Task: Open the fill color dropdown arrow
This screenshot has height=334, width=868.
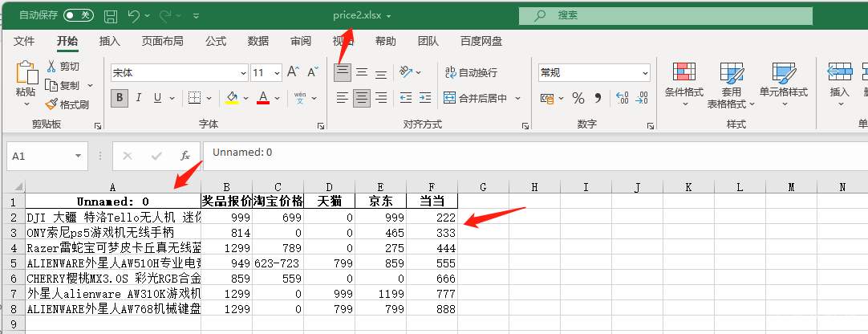Action: click(x=245, y=99)
